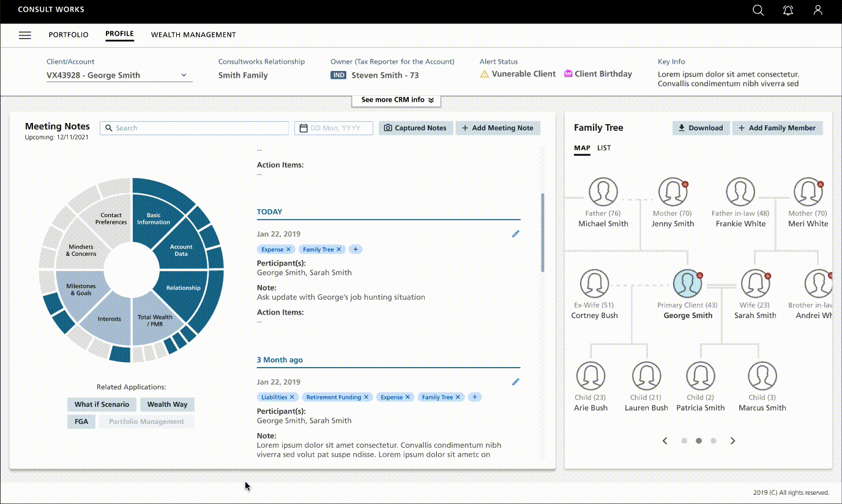Click the Meeting Notes search field
Viewport: 842px width, 504px height.
coord(194,128)
